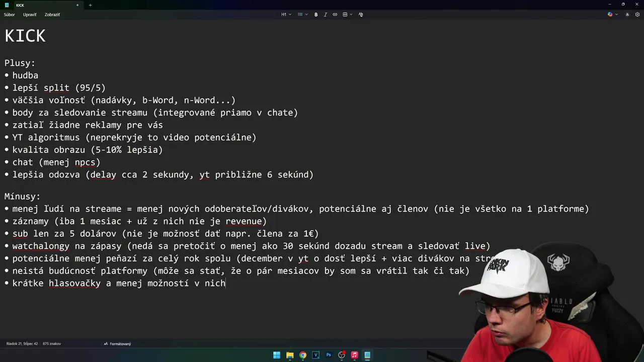Open the Vegas Pro taskbar icon
Screen dimensions: 644x362
pyautogui.click(x=315, y=355)
